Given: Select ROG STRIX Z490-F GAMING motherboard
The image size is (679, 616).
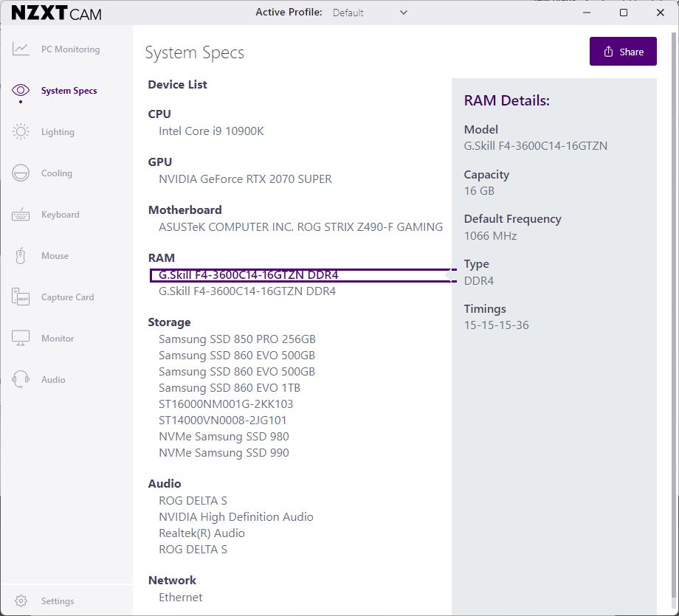Looking at the screenshot, I should click(300, 226).
